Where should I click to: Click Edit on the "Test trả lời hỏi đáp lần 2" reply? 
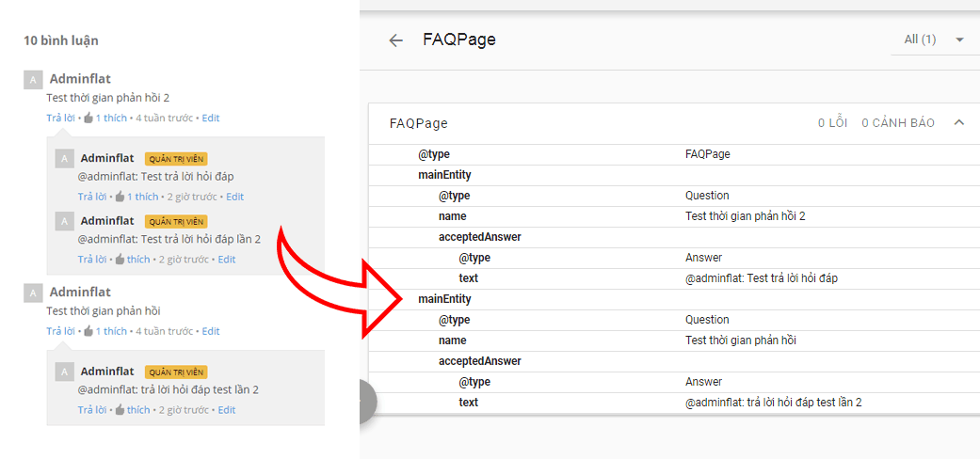(227, 260)
